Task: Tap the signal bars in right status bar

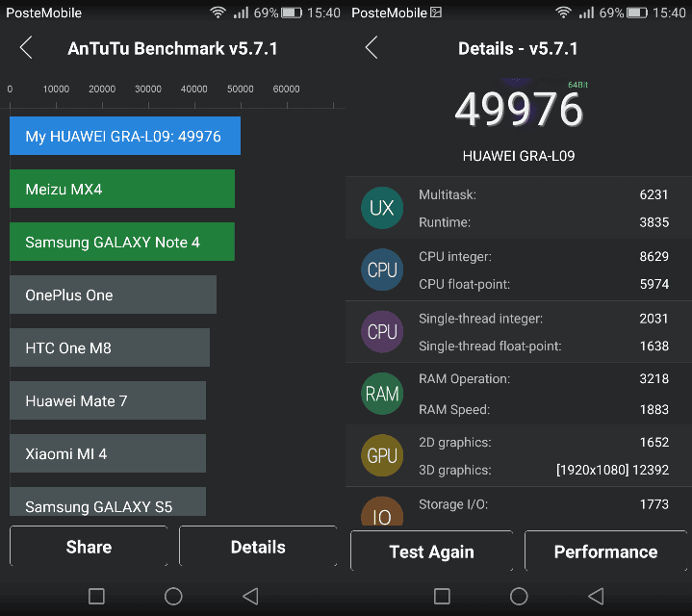Action: coord(586,13)
